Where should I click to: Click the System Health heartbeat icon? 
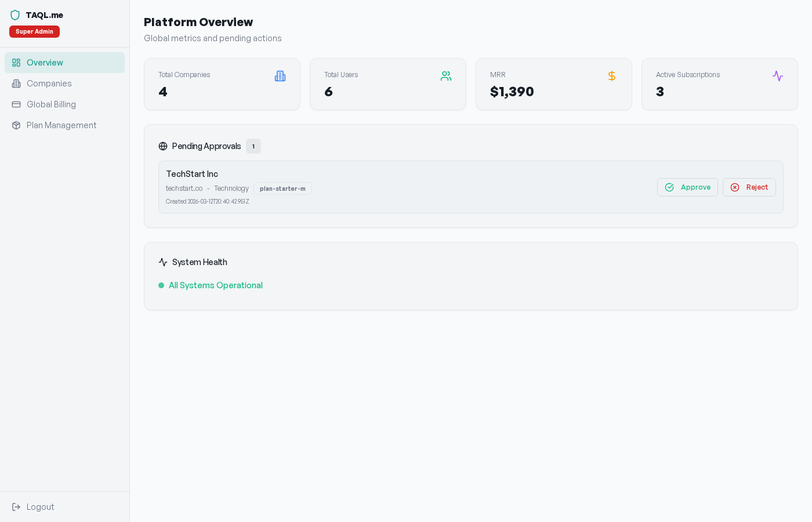pyautogui.click(x=162, y=262)
